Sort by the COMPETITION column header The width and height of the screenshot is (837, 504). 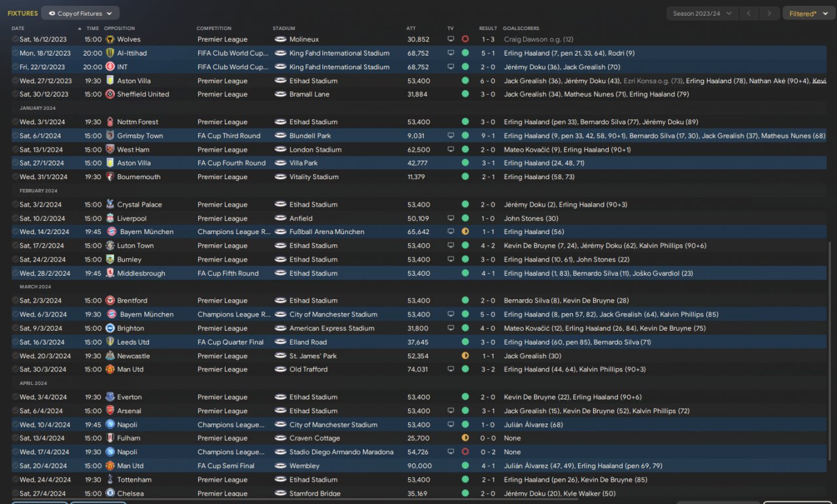[214, 28]
